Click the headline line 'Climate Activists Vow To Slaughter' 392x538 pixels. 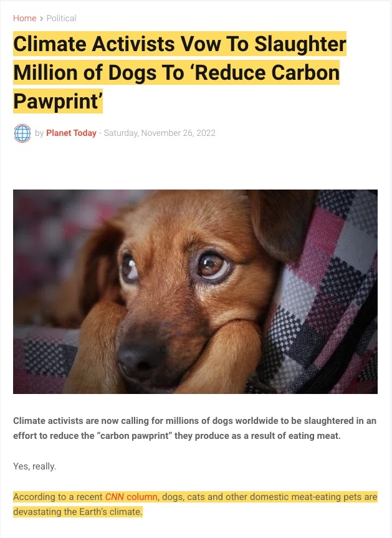click(179, 44)
